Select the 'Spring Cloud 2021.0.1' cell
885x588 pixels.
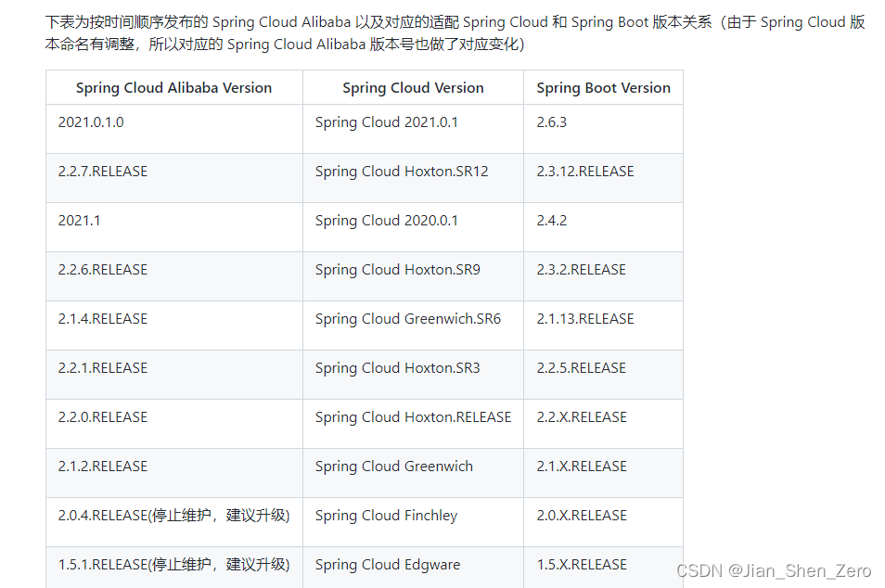coord(413,129)
